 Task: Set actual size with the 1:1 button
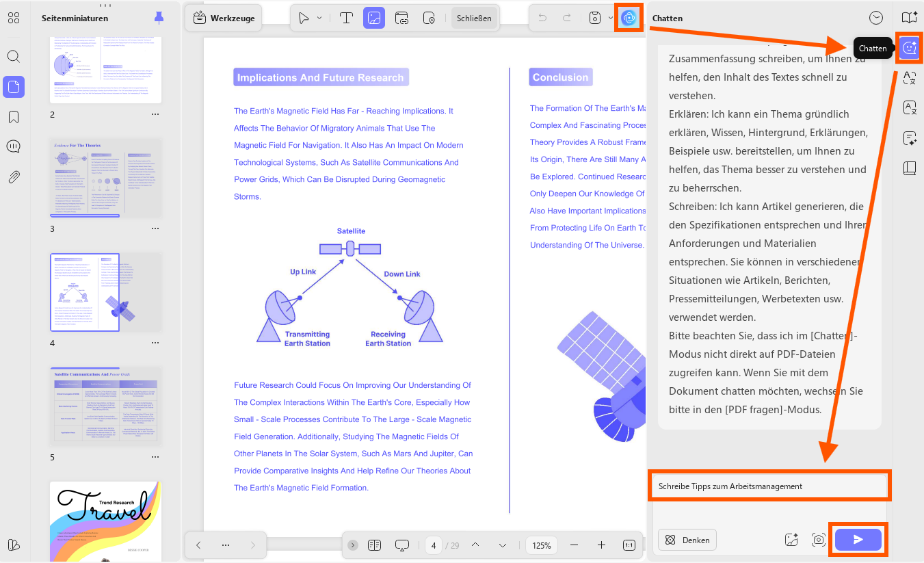pyautogui.click(x=629, y=545)
